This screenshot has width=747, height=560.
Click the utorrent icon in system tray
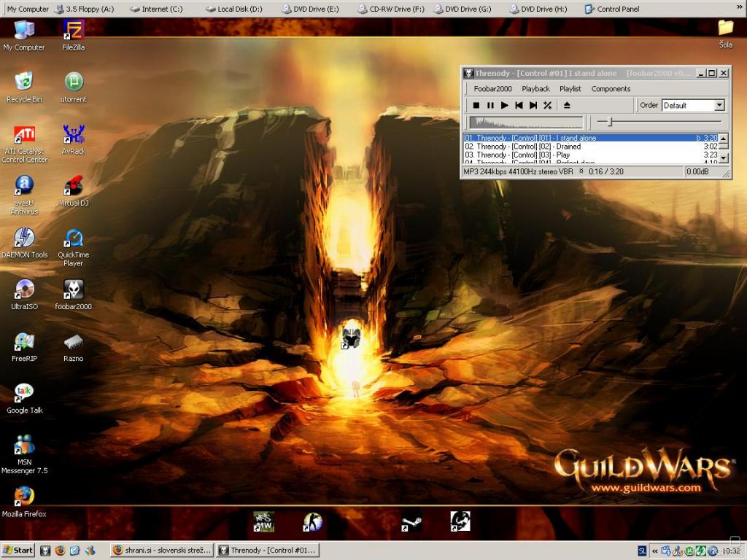689,551
